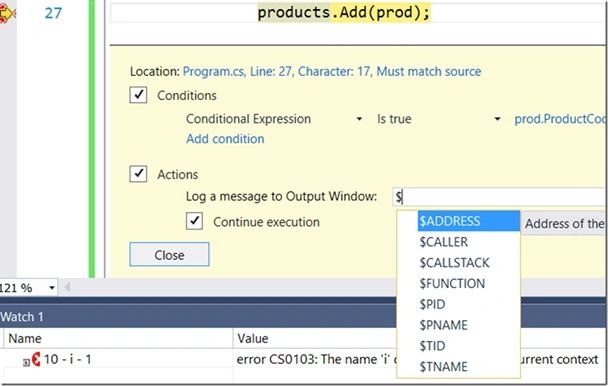Screen dimensions: 608x386
Task: Toggle the Continue execution checkbox
Action: (194, 221)
